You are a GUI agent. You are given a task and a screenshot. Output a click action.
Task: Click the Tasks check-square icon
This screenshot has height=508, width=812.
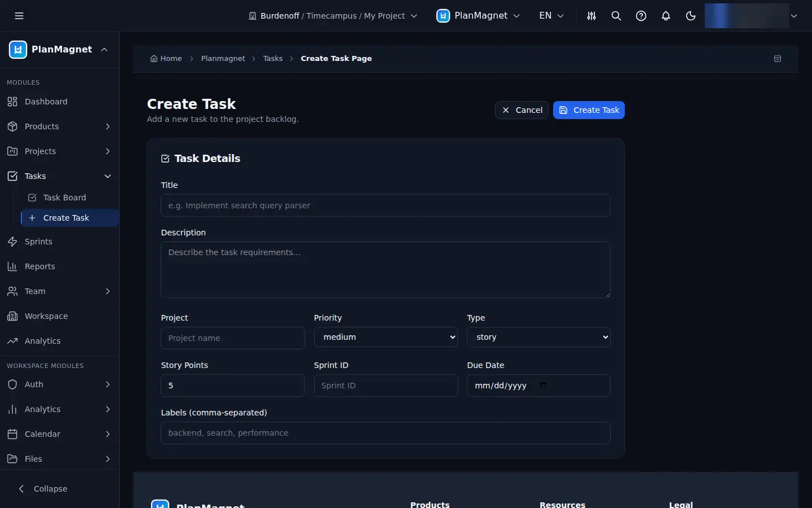(x=12, y=176)
